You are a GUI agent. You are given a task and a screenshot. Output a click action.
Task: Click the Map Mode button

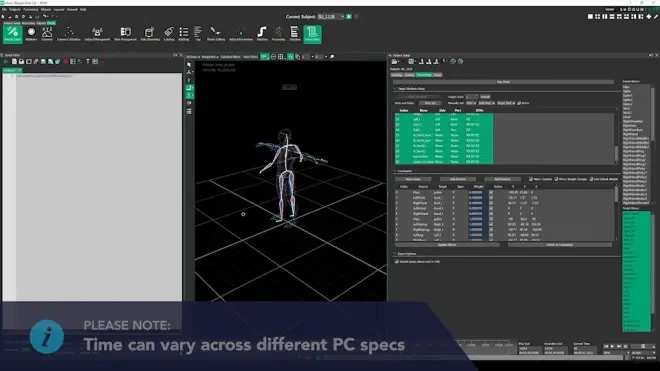[x=503, y=82]
